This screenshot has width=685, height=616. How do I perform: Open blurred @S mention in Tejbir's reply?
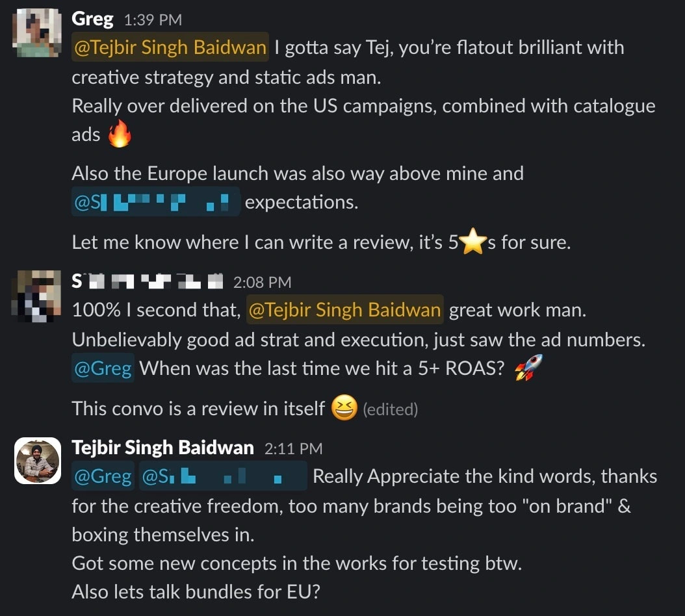click(223, 476)
